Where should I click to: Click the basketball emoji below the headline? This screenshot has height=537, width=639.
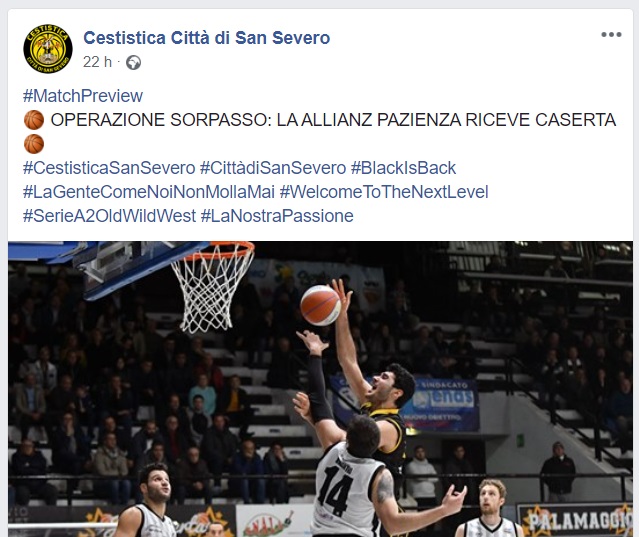[34, 144]
